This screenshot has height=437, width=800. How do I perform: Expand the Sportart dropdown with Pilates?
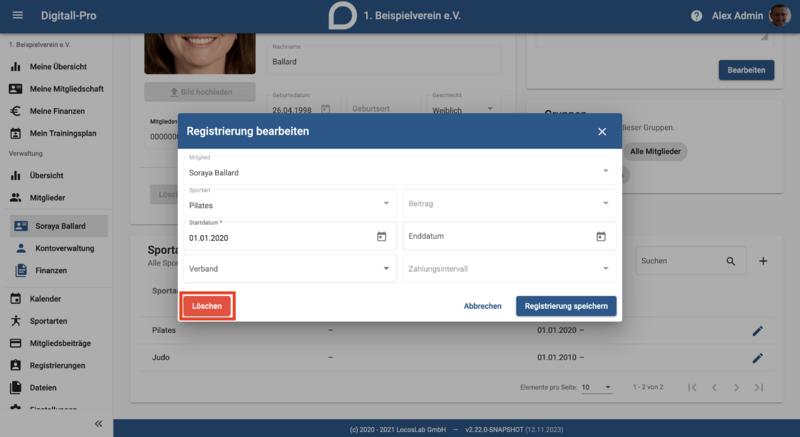290,203
